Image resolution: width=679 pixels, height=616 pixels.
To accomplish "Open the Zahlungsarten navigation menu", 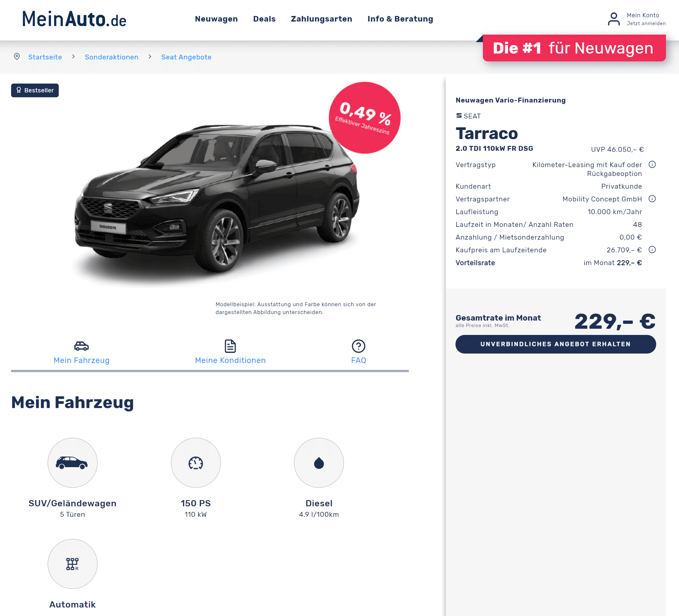I will (321, 19).
